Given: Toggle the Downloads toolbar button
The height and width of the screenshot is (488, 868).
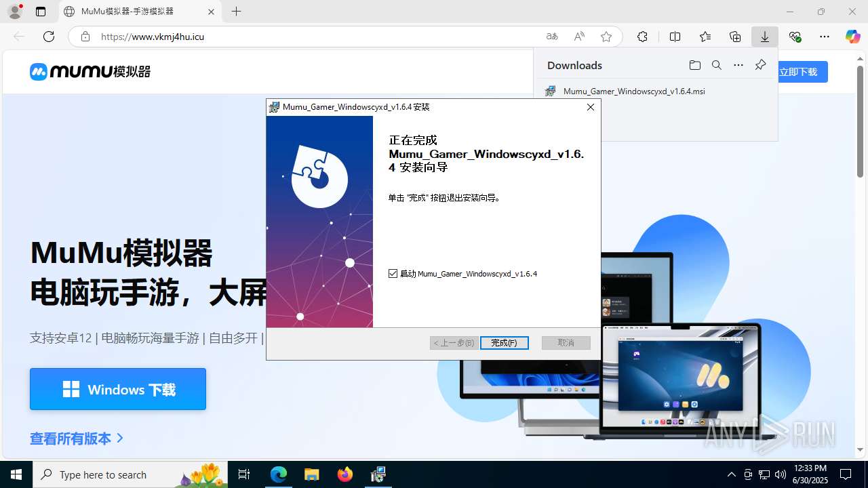Looking at the screenshot, I should [x=765, y=37].
